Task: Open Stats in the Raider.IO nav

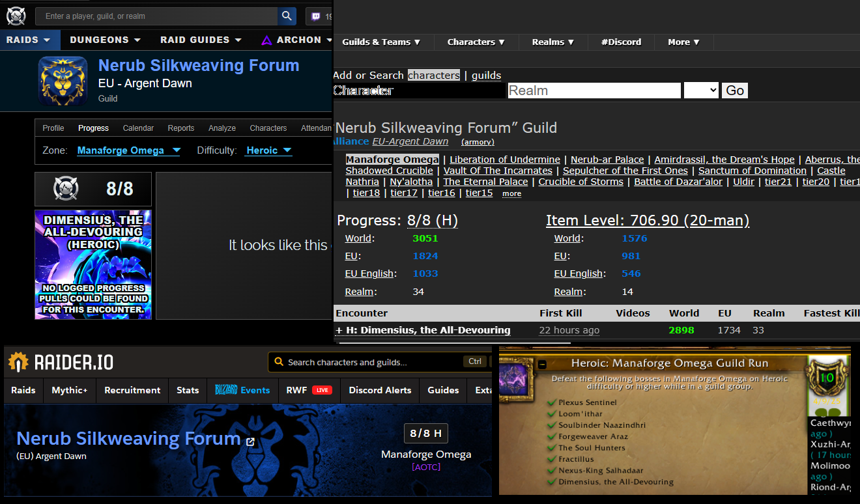Action: pyautogui.click(x=188, y=390)
